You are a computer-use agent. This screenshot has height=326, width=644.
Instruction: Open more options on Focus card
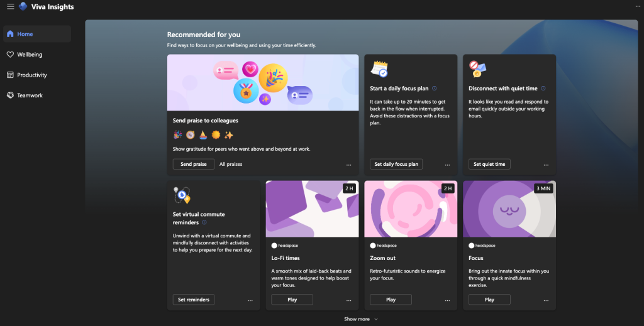click(x=546, y=300)
